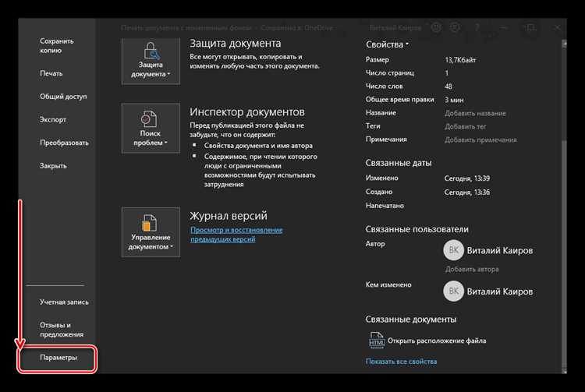
Task: Open Отзывы и предложения in the sidebar
Action: point(62,330)
